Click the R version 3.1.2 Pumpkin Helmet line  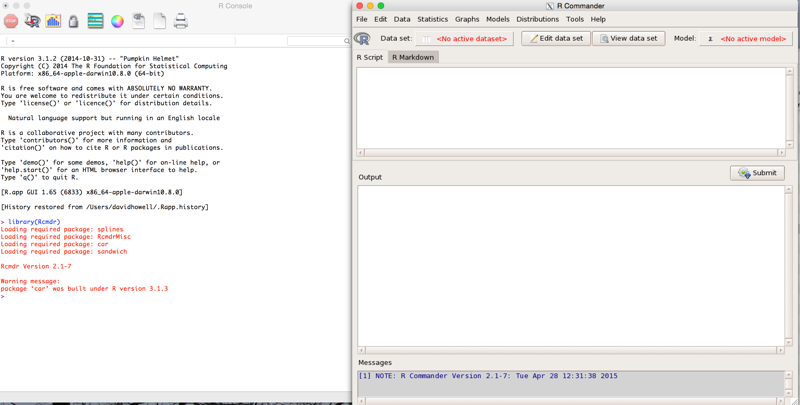click(90, 59)
